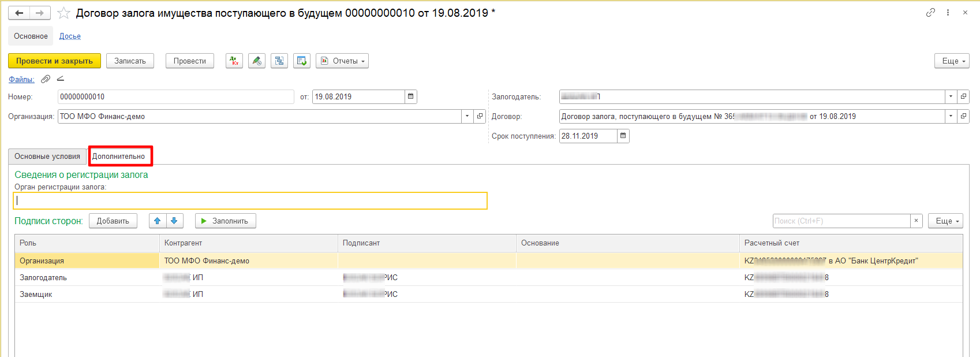This screenshot has height=357, width=980.
Task: Add a signature row with Добавить
Action: (113, 221)
